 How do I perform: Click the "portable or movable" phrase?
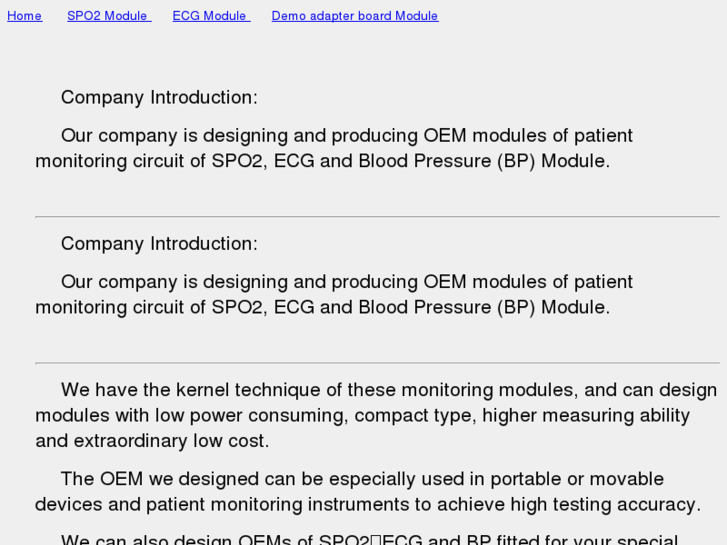pos(579,480)
